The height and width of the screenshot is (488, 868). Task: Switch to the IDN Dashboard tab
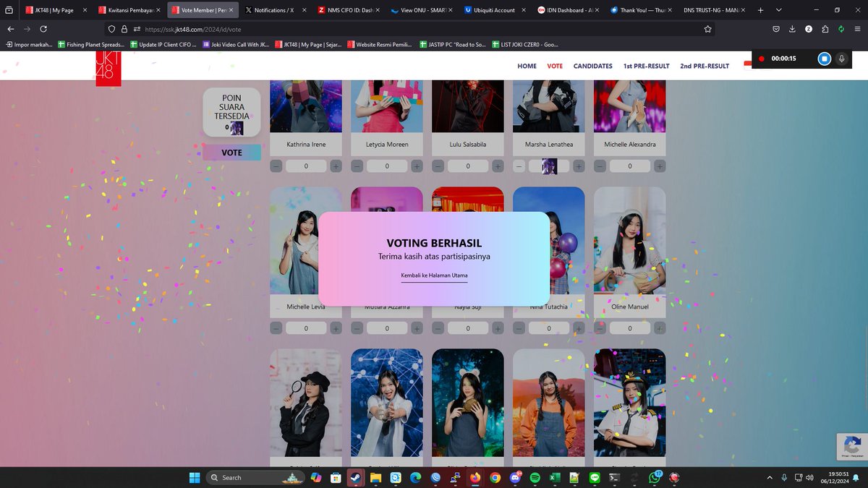[569, 10]
